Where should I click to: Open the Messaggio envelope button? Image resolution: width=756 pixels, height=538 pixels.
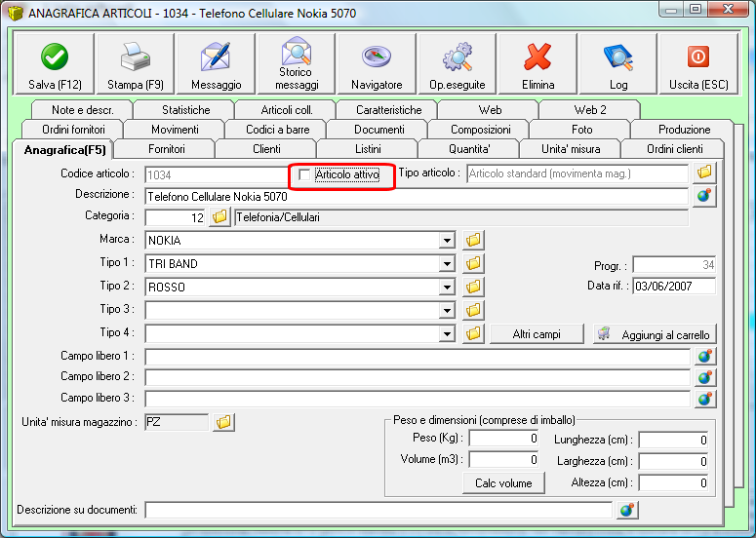(216, 63)
